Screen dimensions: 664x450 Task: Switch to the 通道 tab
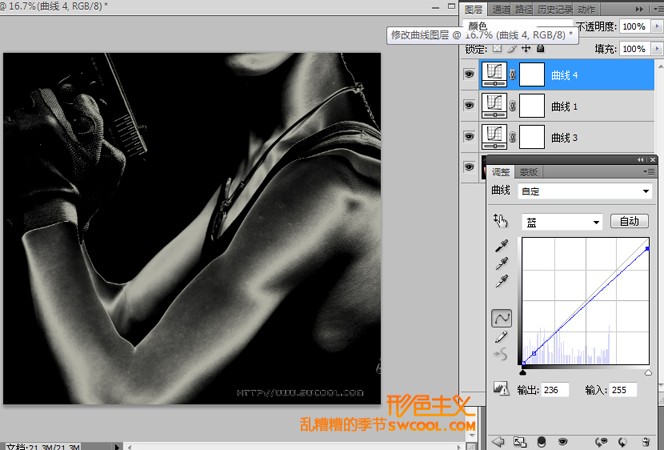501,9
